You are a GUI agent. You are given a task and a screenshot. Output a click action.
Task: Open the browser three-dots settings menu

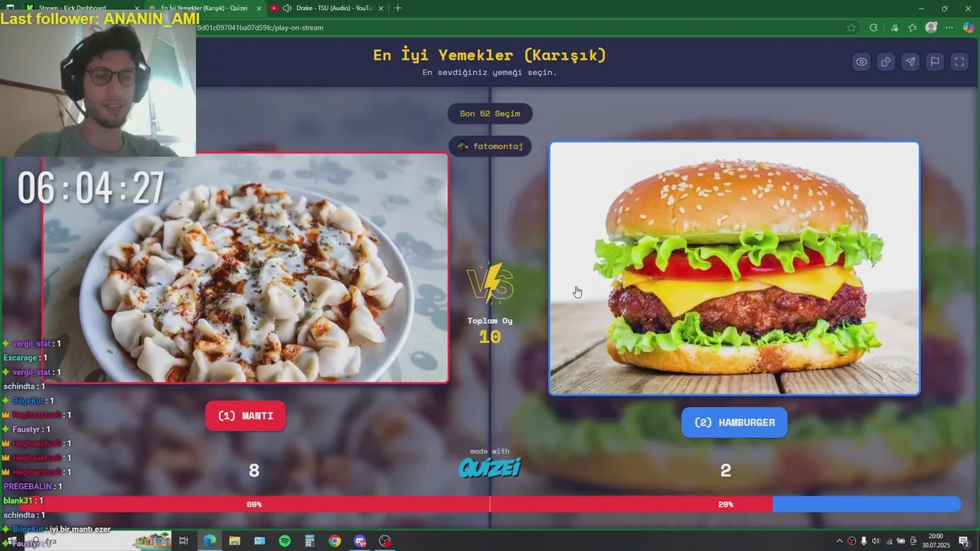pyautogui.click(x=950, y=28)
